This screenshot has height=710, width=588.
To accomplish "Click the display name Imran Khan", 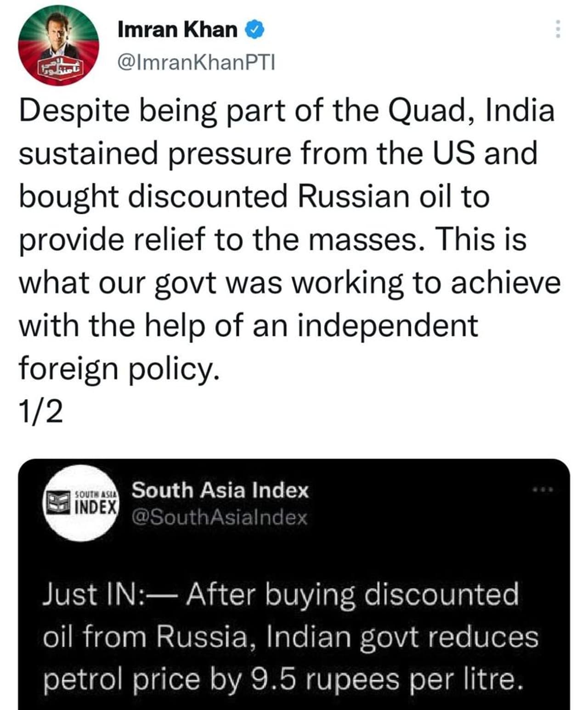I will [x=177, y=30].
